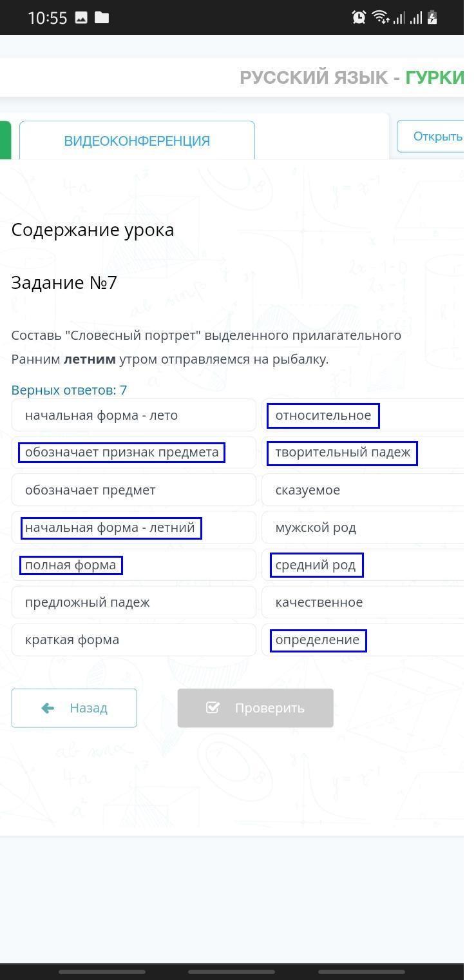This screenshot has height=980, width=476.
Task: Open the ВИДЕОКОНФЕРЕНЦИЯ tab
Action: pos(137,141)
